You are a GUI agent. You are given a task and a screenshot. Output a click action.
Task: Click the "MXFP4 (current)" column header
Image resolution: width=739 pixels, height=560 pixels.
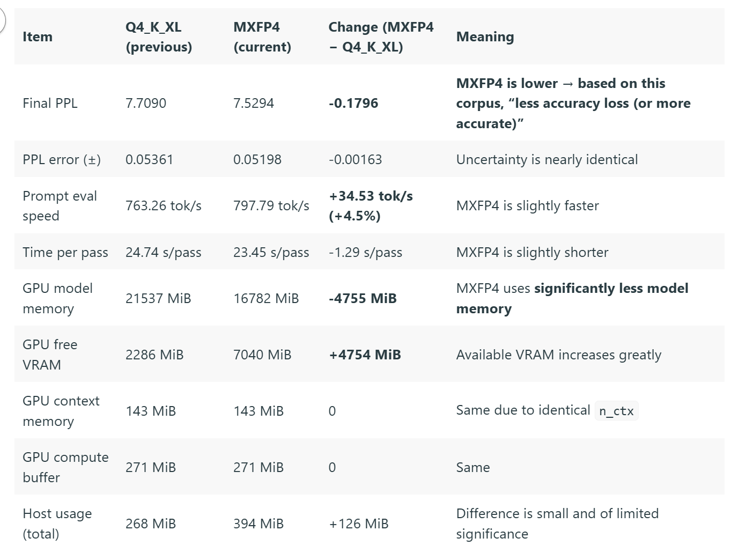[262, 37]
